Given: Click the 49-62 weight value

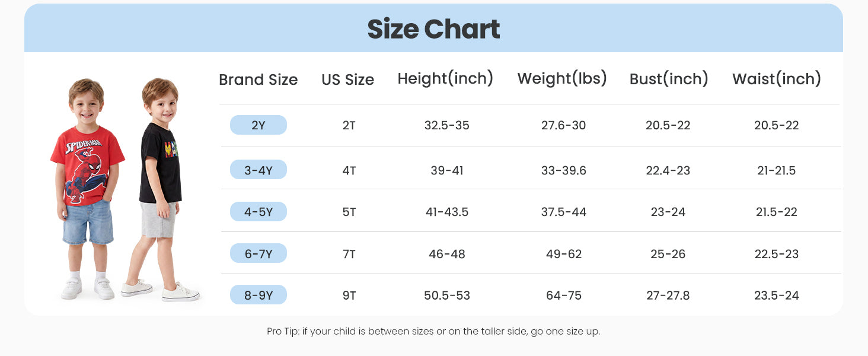Looking at the screenshot, I should click(x=564, y=254).
